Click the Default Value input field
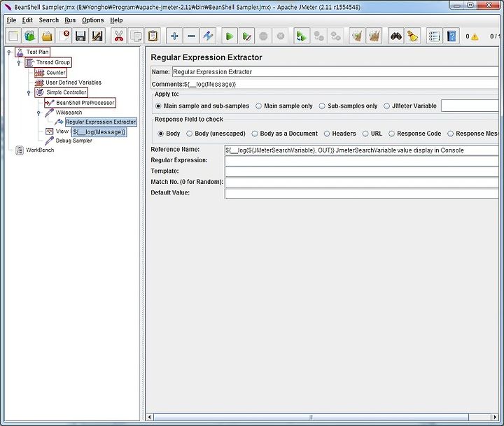504x426 pixels. (362, 193)
